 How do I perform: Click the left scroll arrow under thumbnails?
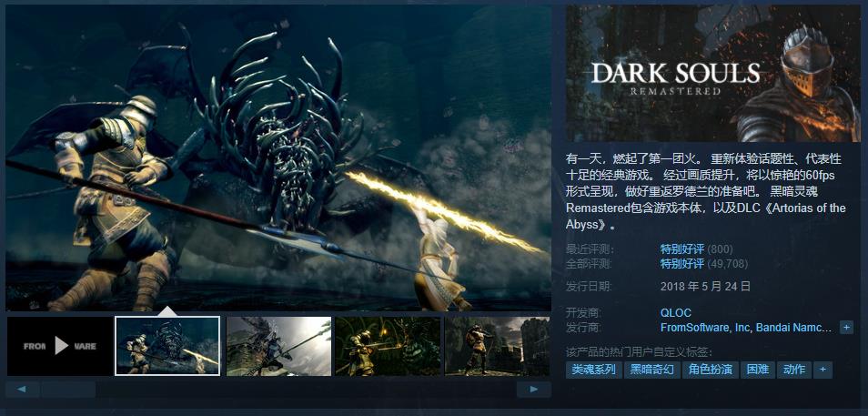(x=22, y=390)
